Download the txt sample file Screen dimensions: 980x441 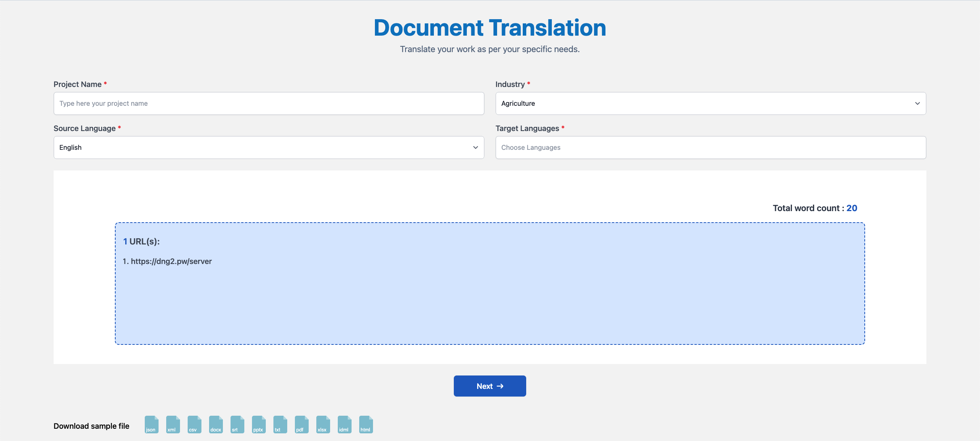[280, 425]
